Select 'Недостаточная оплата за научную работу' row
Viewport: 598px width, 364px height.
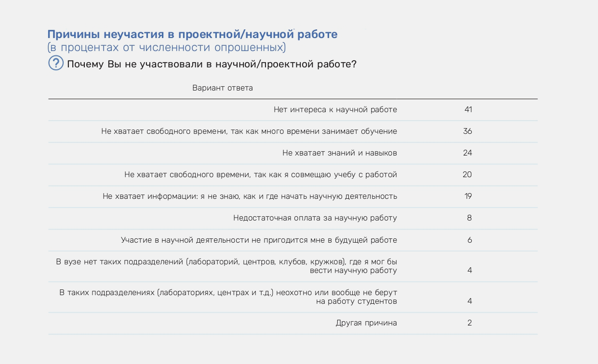coord(315,218)
